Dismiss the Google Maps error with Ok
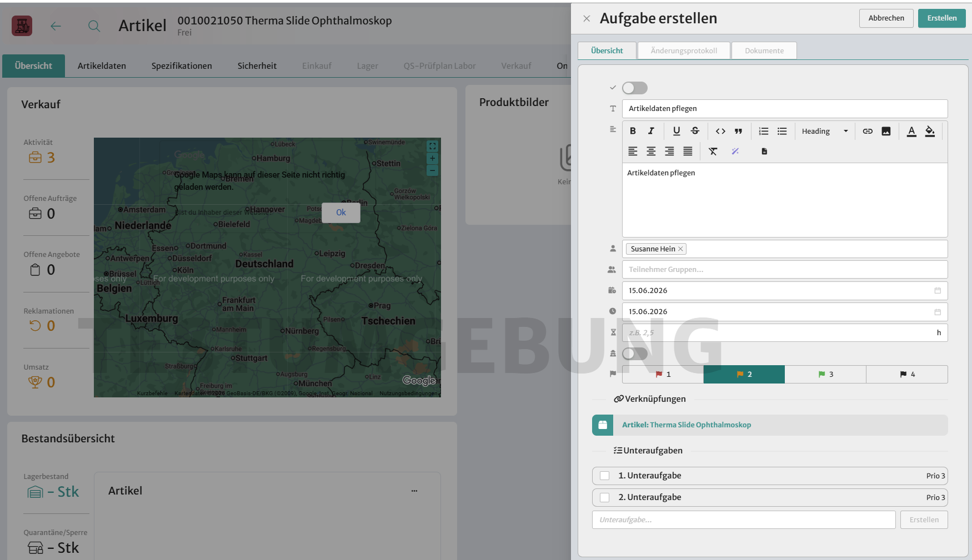The height and width of the screenshot is (560, 972). (x=341, y=213)
